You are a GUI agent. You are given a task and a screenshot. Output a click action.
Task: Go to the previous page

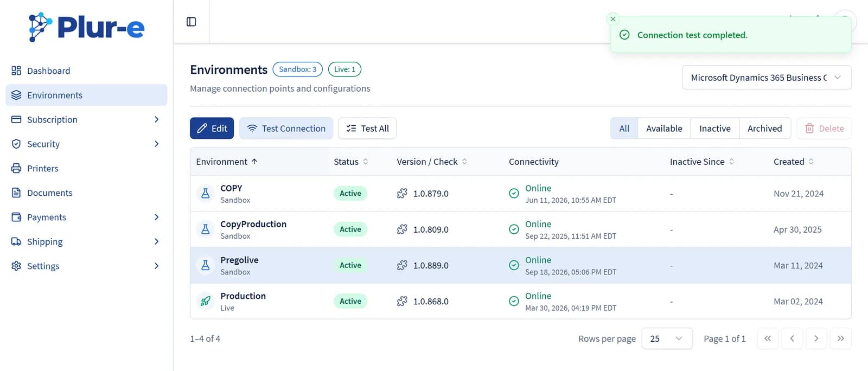tap(792, 338)
